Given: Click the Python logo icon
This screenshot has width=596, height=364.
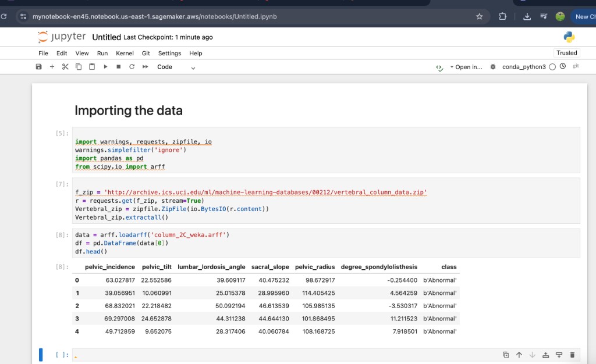Looking at the screenshot, I should point(569,37).
